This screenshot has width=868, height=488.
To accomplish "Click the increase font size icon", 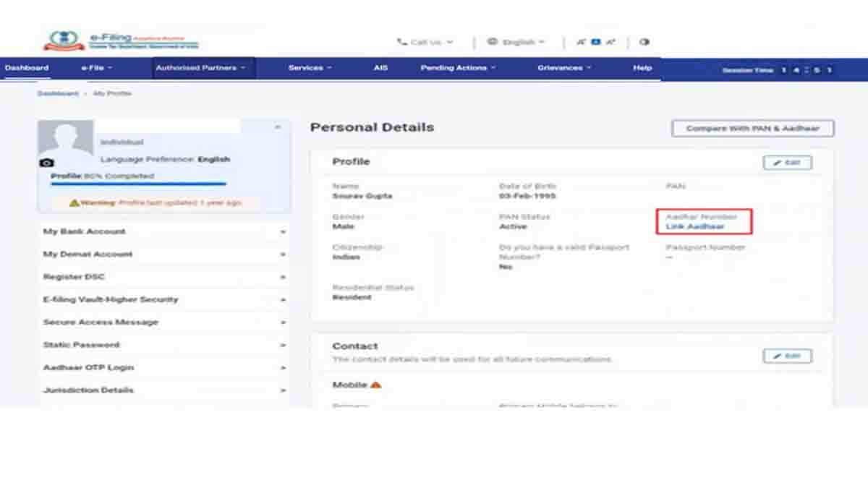I will 610,42.
